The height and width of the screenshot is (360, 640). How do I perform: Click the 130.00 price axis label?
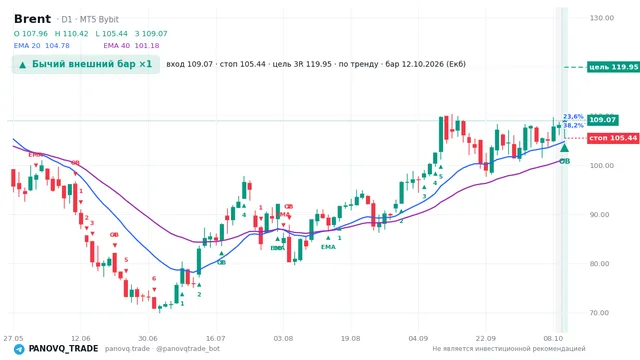pos(602,18)
